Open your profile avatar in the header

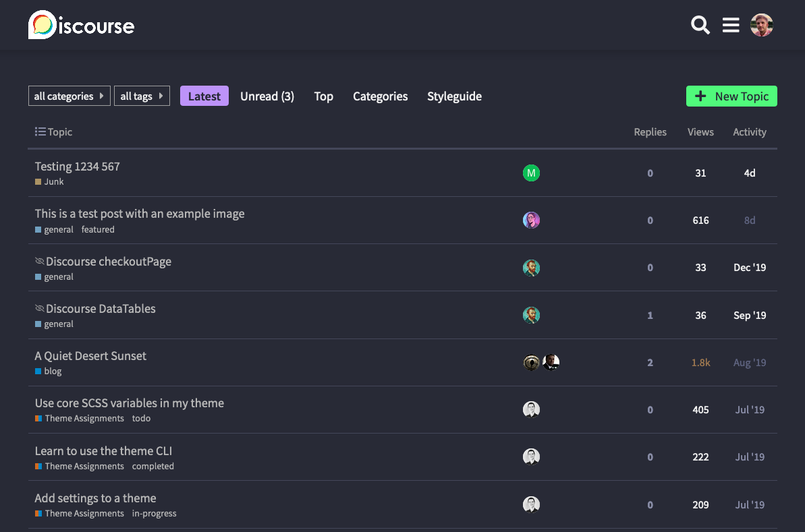[x=762, y=25]
